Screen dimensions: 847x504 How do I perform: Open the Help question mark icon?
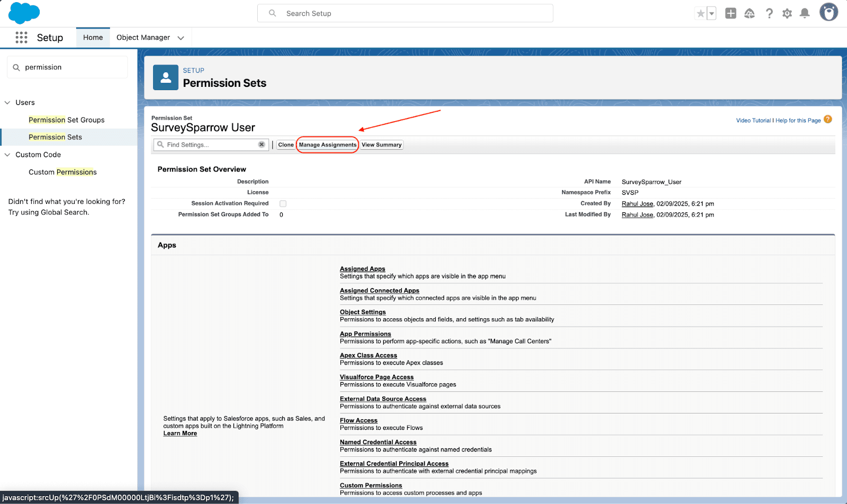click(769, 14)
